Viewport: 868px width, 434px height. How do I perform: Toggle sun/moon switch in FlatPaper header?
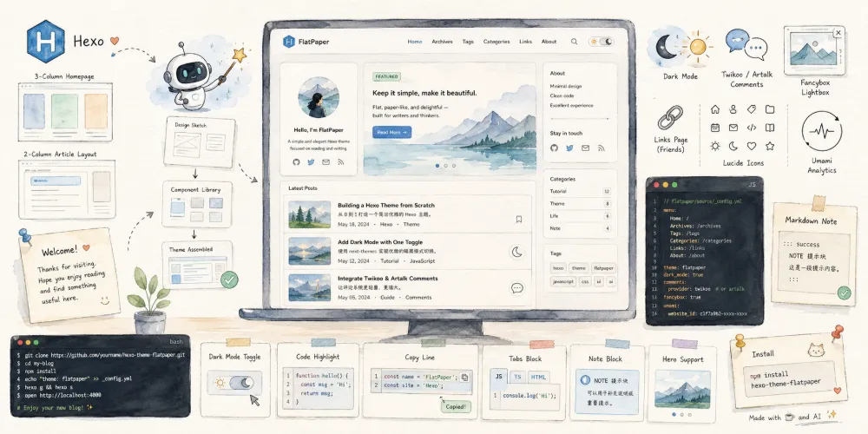pyautogui.click(x=602, y=42)
